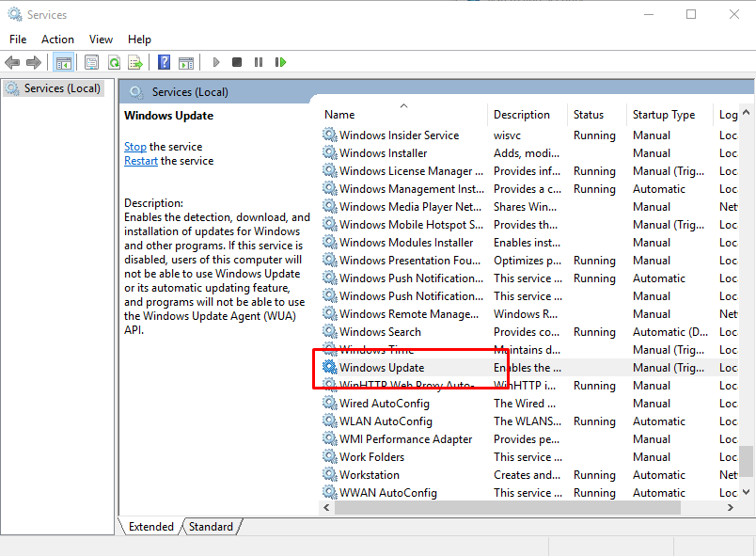Click gear icon beside Windows Search

coord(330,332)
